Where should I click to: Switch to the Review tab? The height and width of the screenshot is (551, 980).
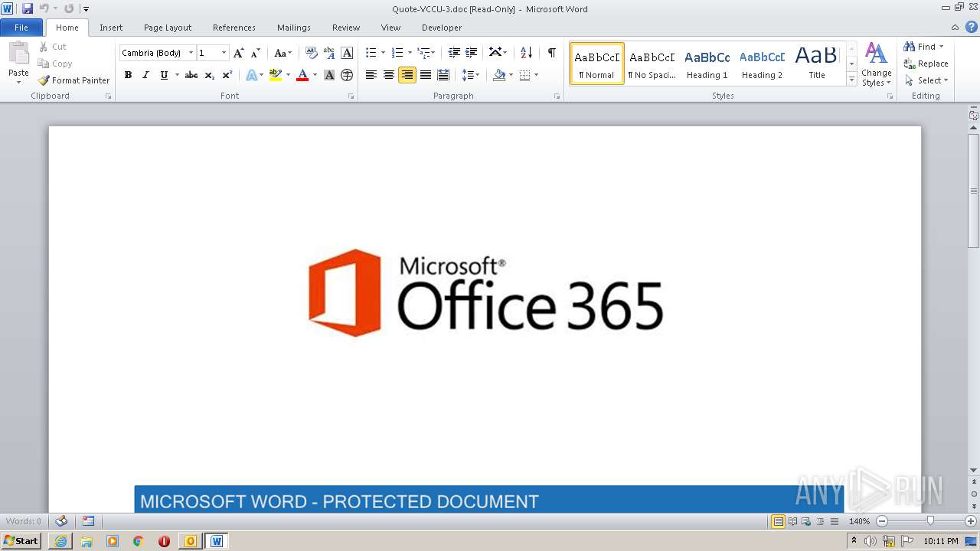346,28
